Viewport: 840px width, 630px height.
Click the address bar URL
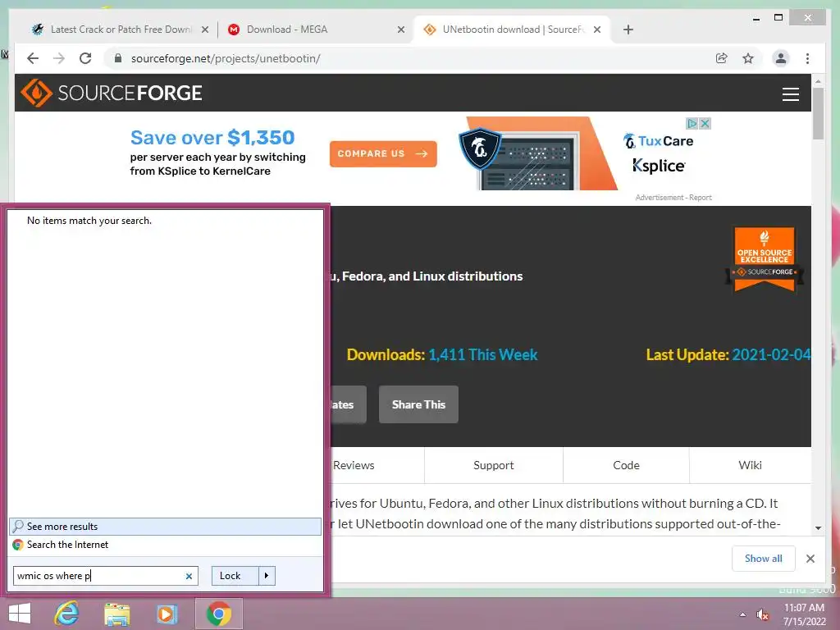[226, 58]
